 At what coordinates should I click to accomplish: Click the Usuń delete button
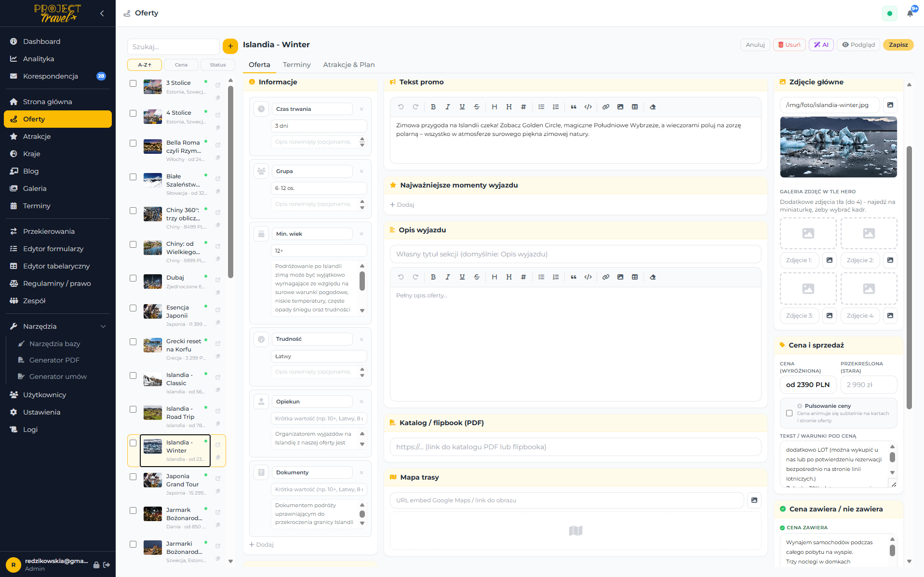[789, 45]
